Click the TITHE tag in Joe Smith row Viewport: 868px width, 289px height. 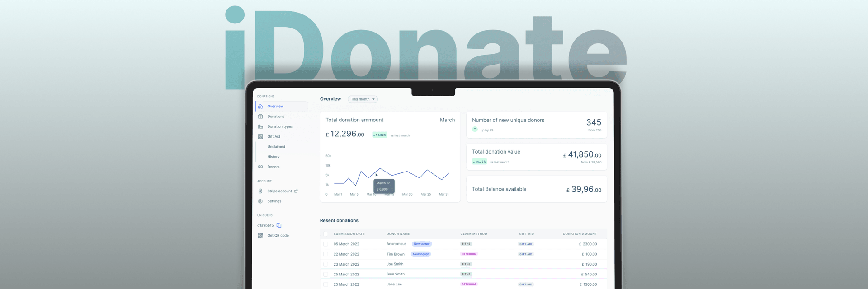(466, 264)
